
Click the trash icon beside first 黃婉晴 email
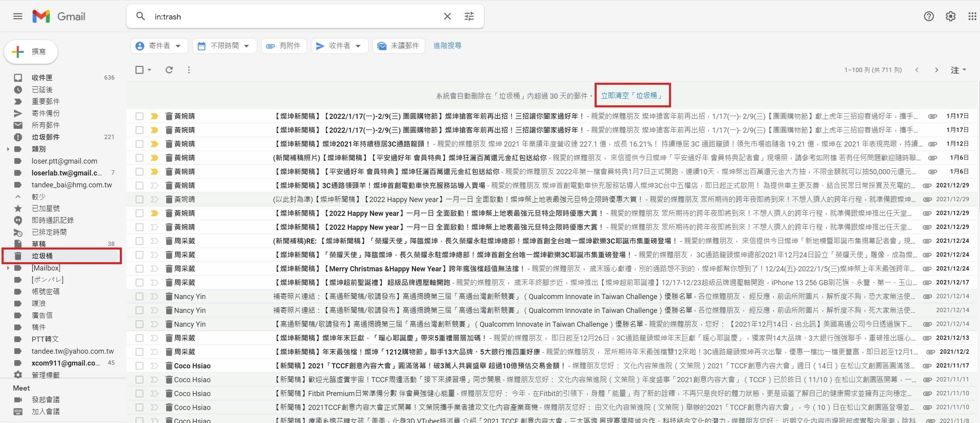pyautogui.click(x=169, y=116)
